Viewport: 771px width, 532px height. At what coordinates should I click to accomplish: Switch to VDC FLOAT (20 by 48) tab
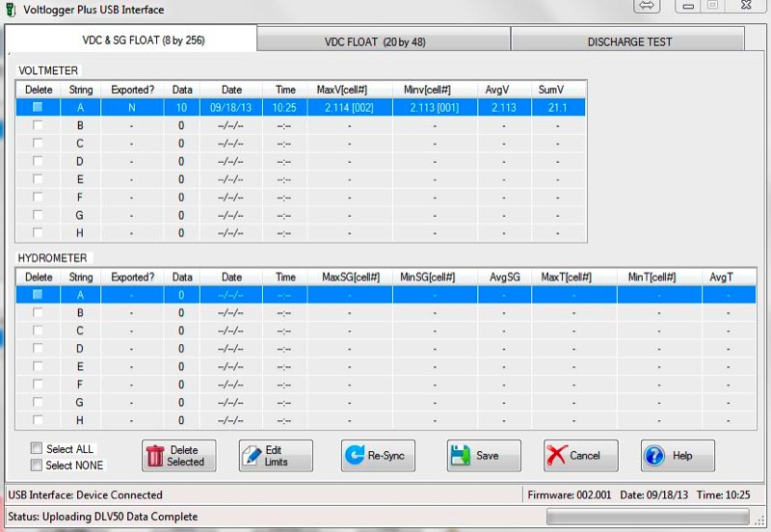384,41
